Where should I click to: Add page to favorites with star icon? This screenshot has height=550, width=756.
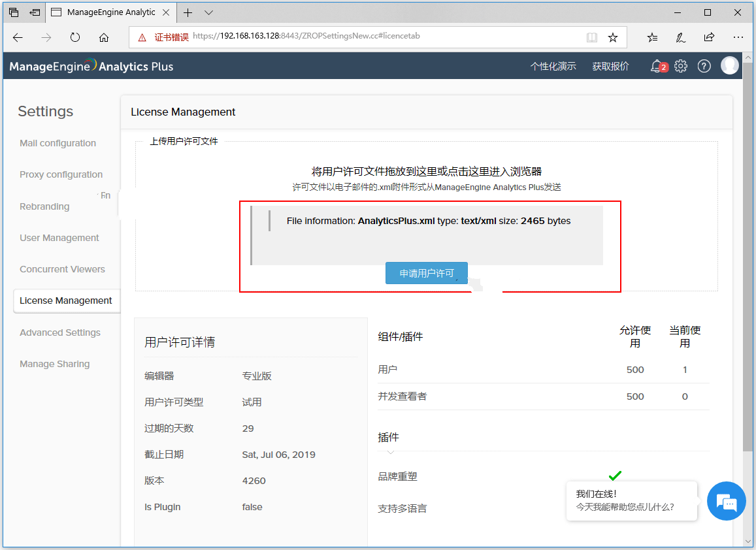point(613,38)
